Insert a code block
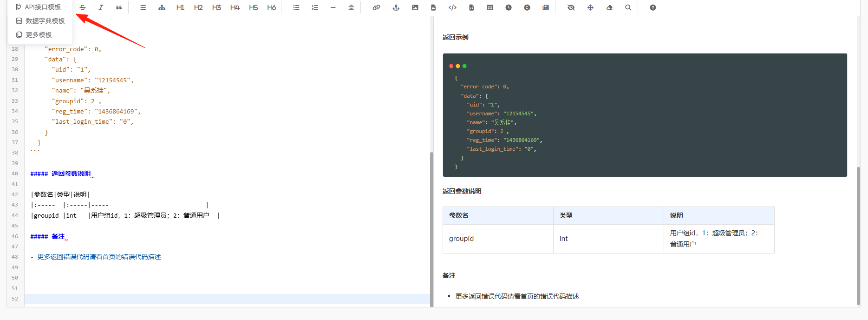Viewport: 868px width, 320px height. tap(471, 7)
